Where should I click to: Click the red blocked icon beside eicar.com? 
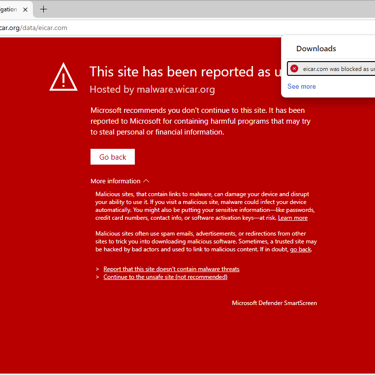click(x=294, y=69)
